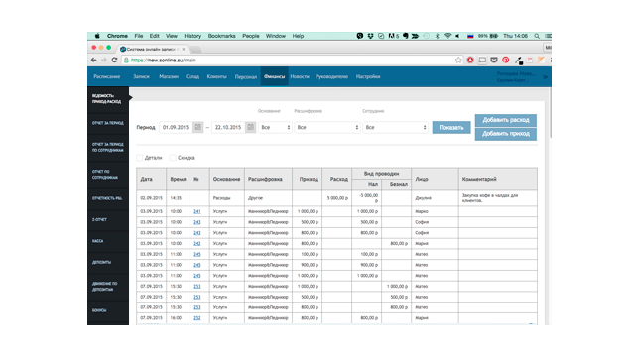This screenshot has height=364, width=635.
Task: Click the page vertical scrollbar
Action: [x=550, y=113]
